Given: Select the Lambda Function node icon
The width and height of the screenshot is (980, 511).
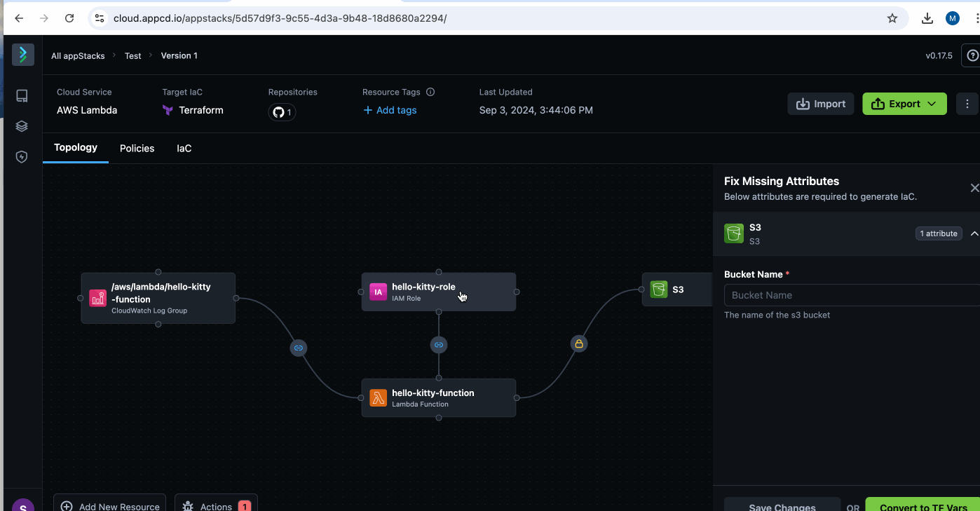Looking at the screenshot, I should click(x=378, y=398).
